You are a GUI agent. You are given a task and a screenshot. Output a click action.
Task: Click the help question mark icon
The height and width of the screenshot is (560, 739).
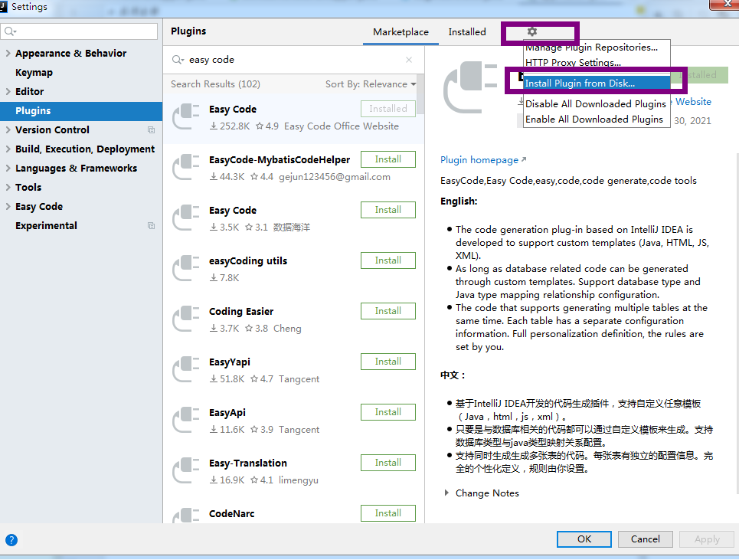point(11,540)
